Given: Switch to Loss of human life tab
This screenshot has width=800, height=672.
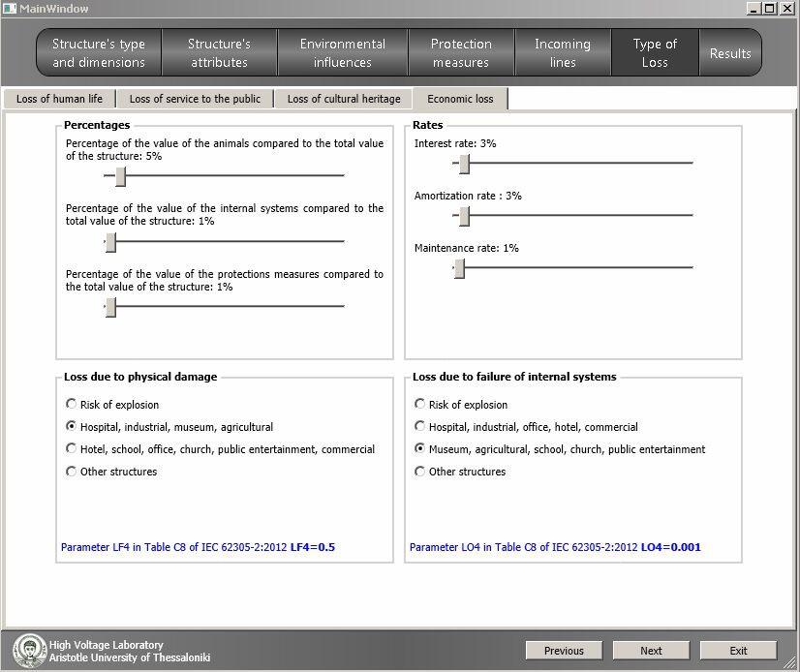Looking at the screenshot, I should [x=60, y=99].
